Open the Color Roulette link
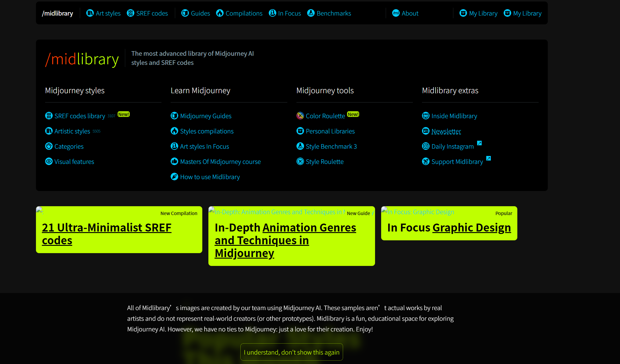Image resolution: width=620 pixels, height=364 pixels. (x=325, y=116)
